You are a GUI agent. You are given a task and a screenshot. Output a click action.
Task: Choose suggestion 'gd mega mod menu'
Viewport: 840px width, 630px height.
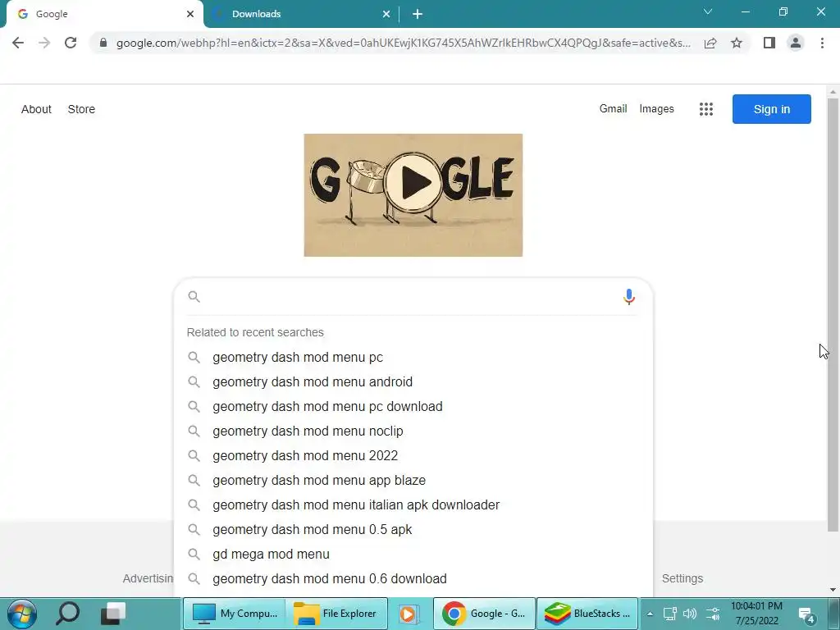[x=413, y=555]
